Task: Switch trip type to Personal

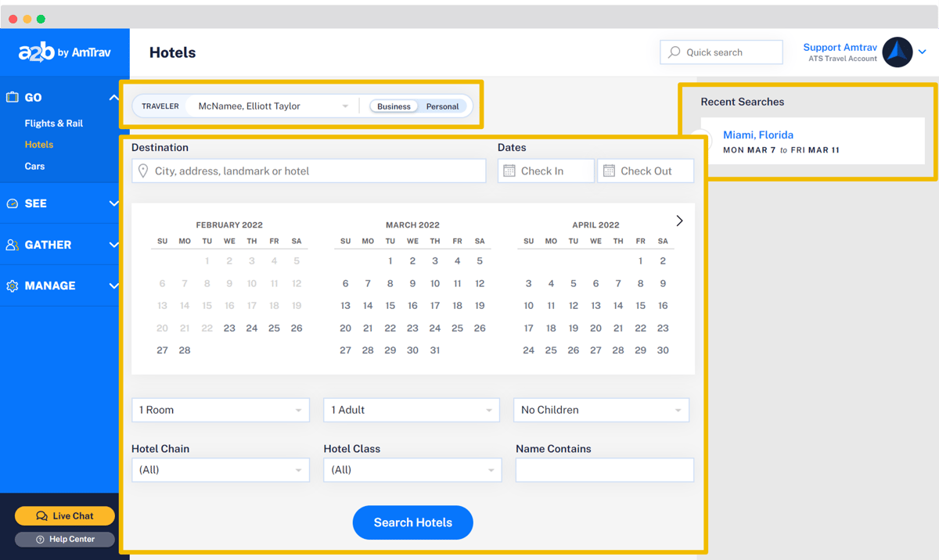Action: coord(442,106)
